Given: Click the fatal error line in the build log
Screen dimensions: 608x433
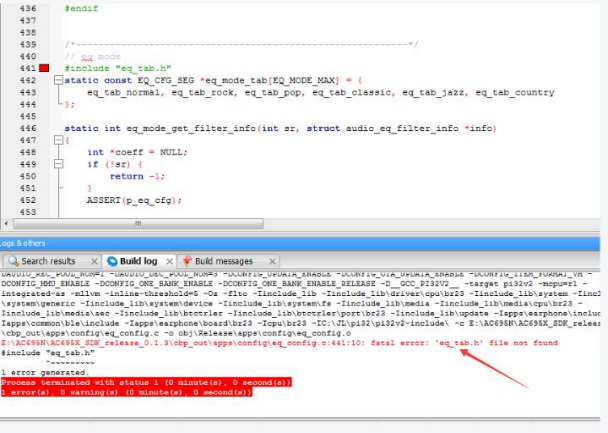Looking at the screenshot, I should tap(279, 343).
